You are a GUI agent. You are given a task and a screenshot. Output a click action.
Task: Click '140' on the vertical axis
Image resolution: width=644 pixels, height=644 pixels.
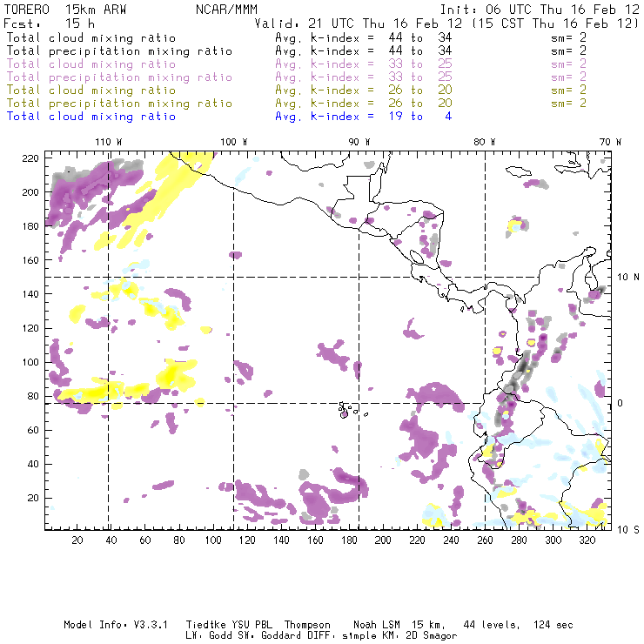pyautogui.click(x=30, y=294)
